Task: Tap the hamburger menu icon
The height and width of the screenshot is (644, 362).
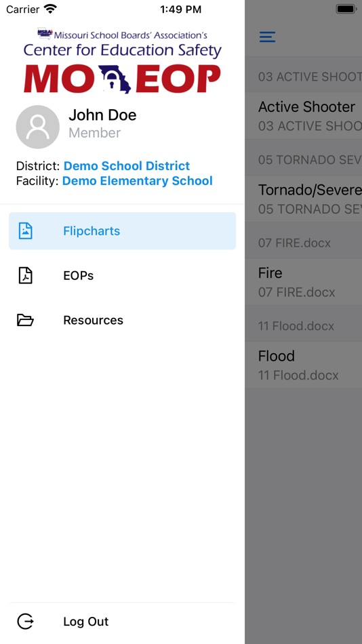Action: [267, 37]
